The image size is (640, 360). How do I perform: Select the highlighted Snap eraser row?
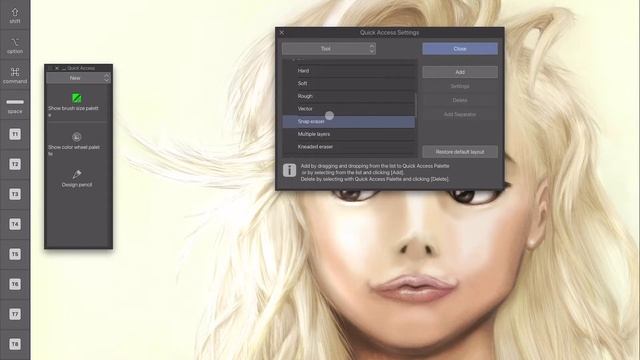(349, 122)
